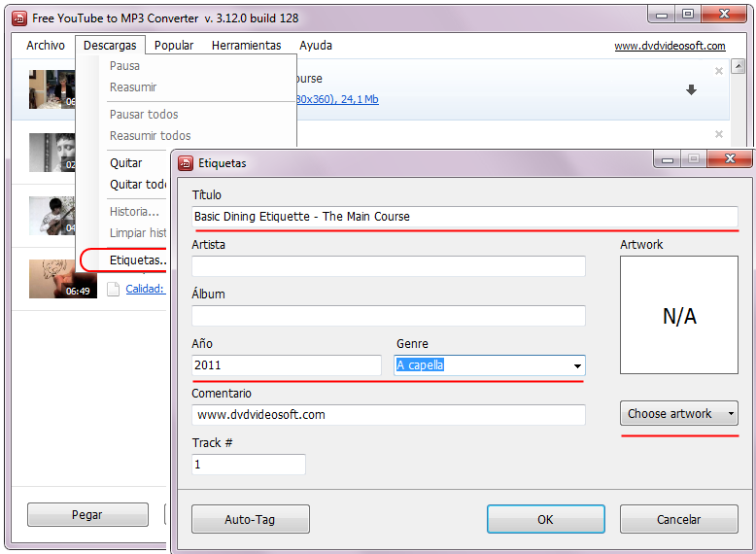Remove the second video with its X icon

(x=719, y=134)
